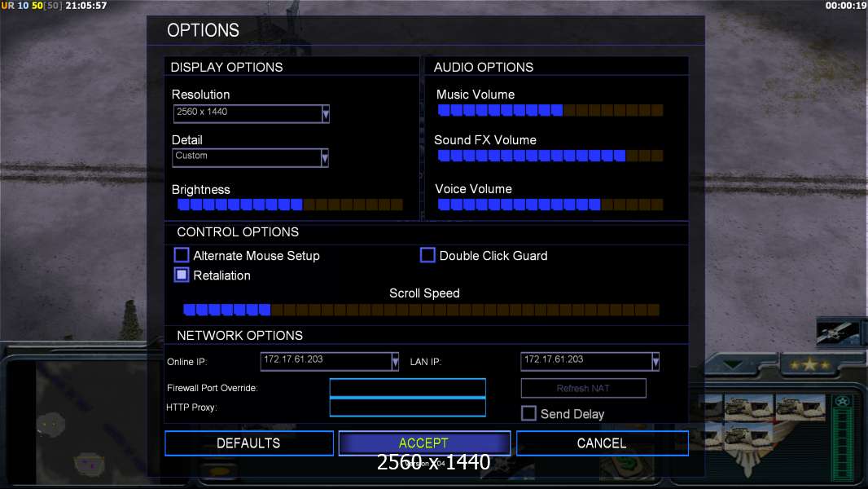Discard changes with the CANCEL button
The height and width of the screenshot is (489, 868).
(x=603, y=443)
